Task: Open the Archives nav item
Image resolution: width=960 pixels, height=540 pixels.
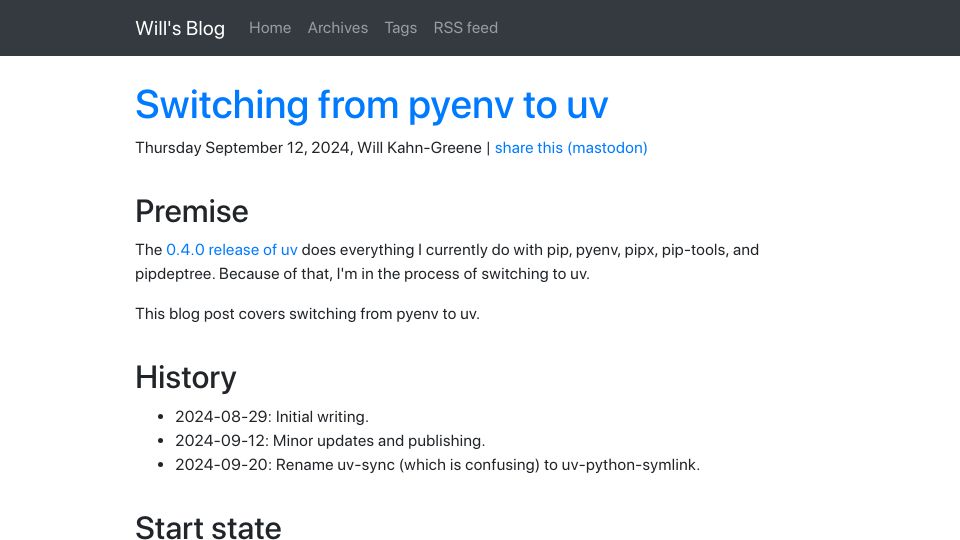Action: (x=338, y=28)
